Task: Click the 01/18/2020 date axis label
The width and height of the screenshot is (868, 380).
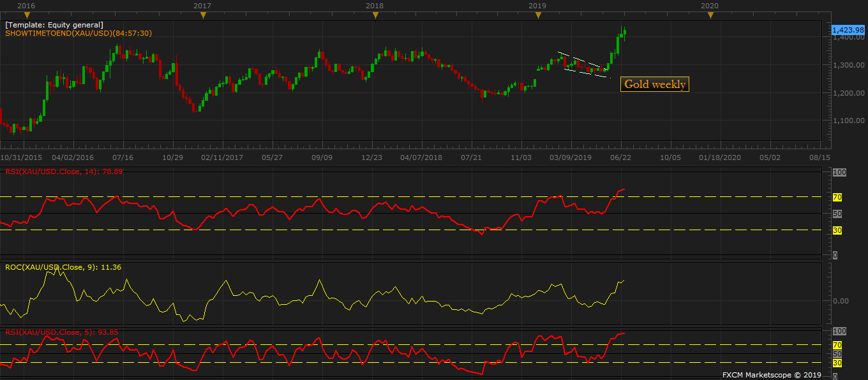Action: pyautogui.click(x=720, y=157)
